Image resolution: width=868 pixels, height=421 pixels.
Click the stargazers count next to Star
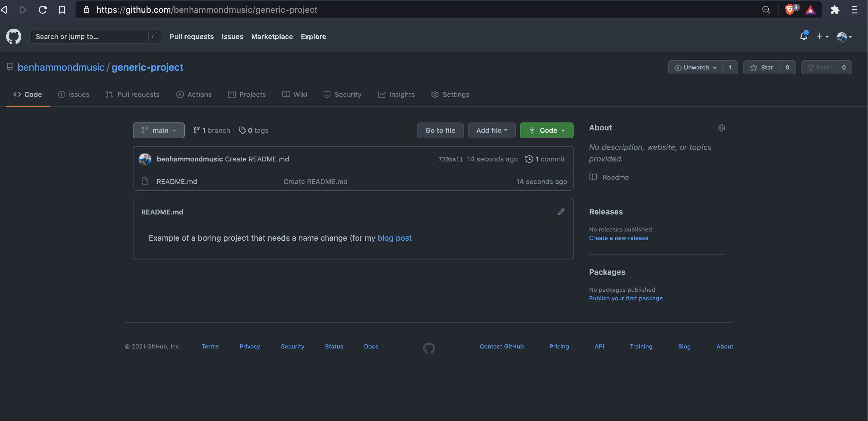[x=788, y=67]
